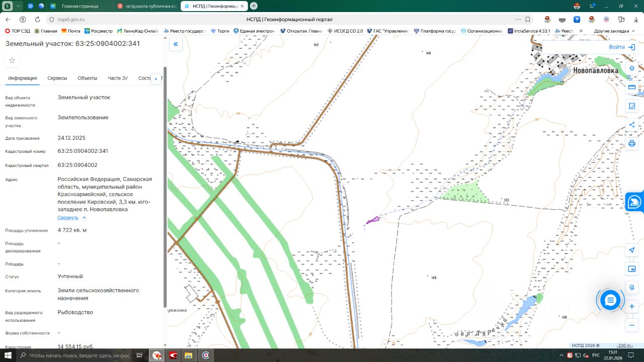The width and height of the screenshot is (644, 362).
Task: Center the map on my location
Action: 632,250
